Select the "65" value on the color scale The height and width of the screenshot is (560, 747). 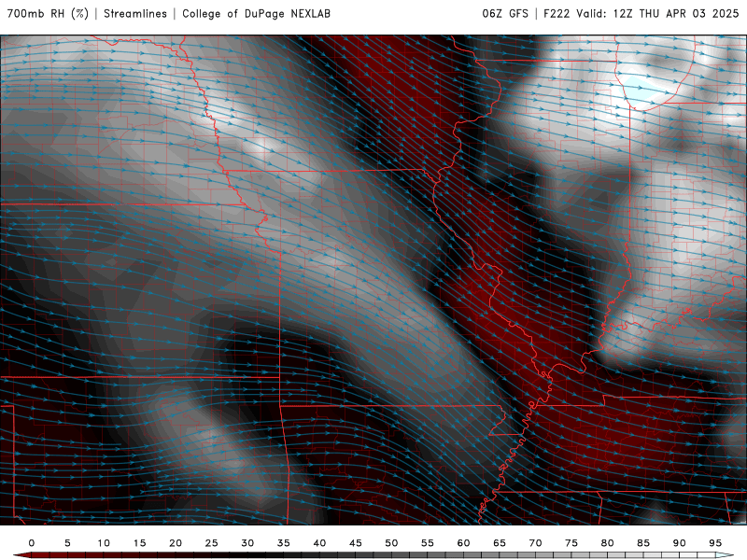point(500,543)
